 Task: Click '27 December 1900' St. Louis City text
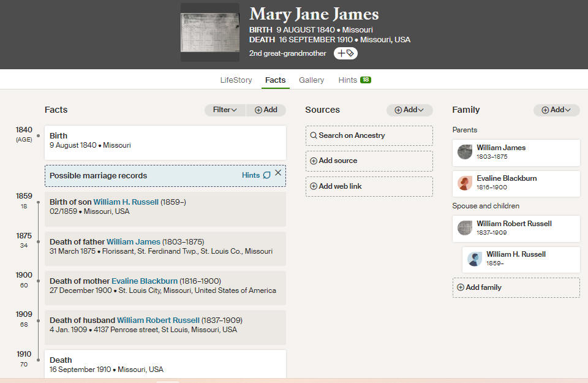click(163, 290)
